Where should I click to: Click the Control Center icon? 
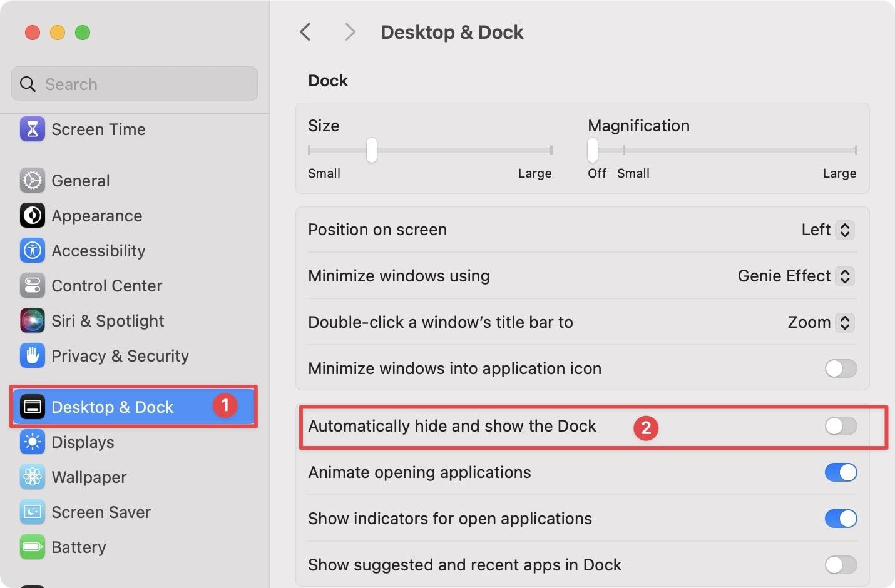32,286
